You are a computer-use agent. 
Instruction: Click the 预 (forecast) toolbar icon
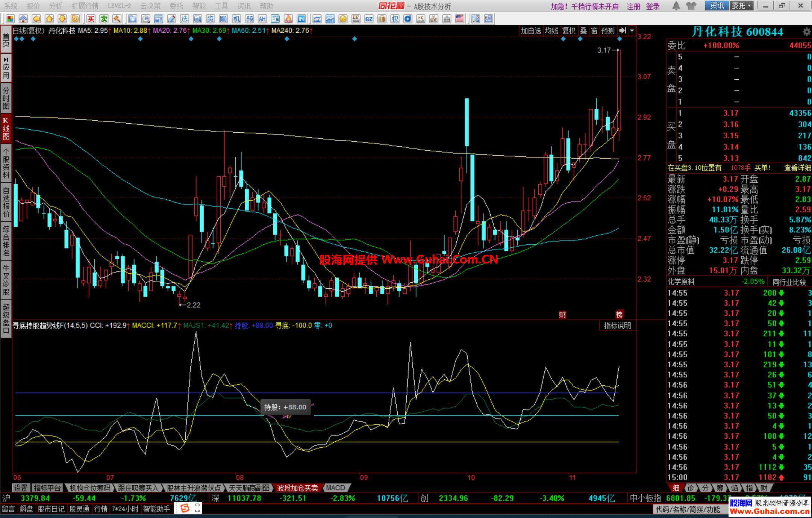click(x=249, y=19)
